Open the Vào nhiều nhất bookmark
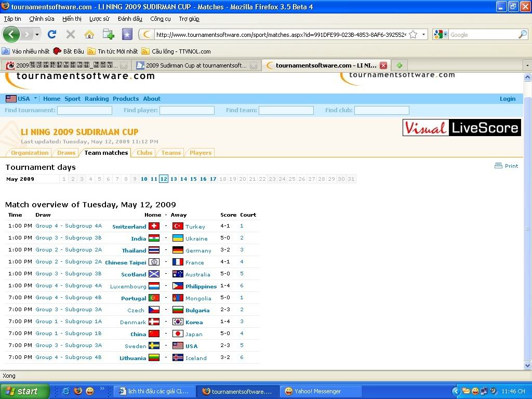Viewport: 532px width, 399px height. (26, 51)
